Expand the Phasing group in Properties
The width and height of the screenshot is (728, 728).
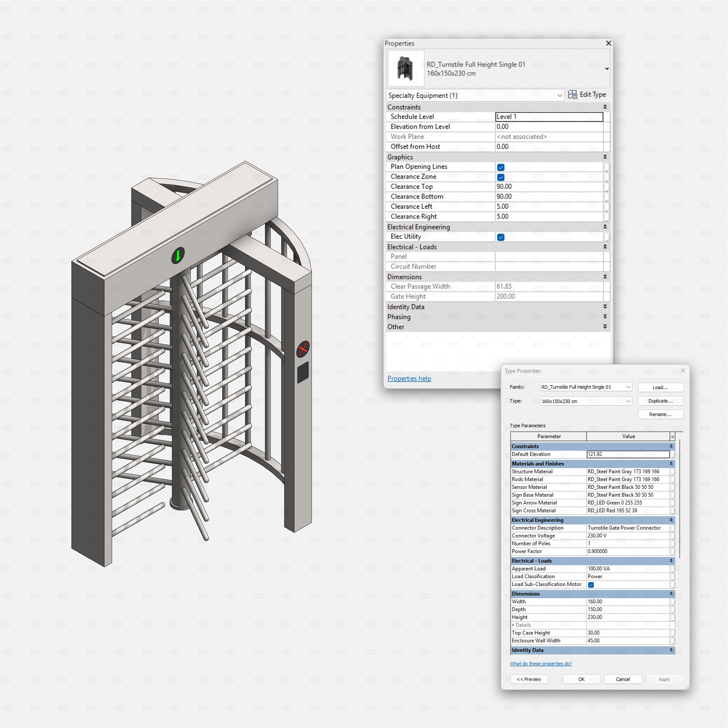point(605,316)
